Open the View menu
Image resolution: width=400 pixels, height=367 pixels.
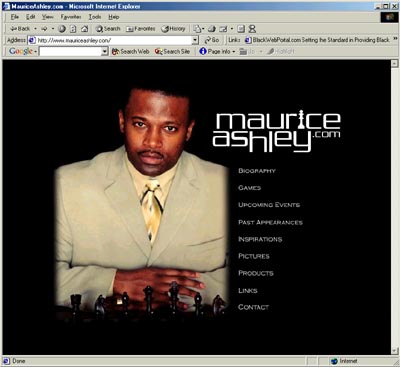click(x=48, y=17)
